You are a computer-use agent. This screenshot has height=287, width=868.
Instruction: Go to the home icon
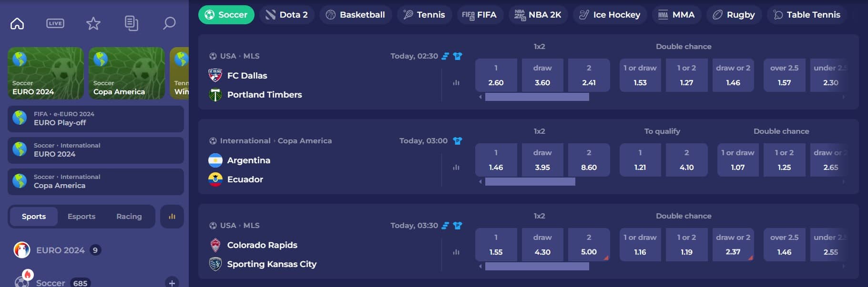[17, 23]
